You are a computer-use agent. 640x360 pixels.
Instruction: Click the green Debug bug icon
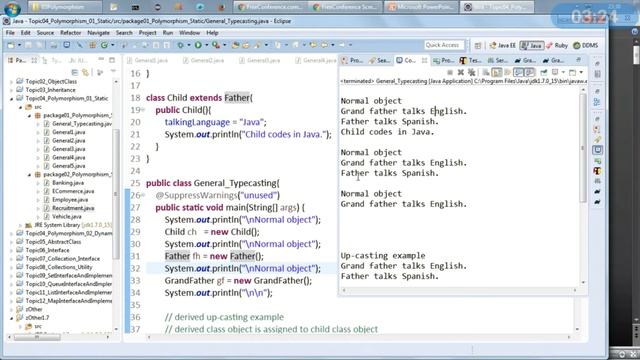(x=180, y=45)
